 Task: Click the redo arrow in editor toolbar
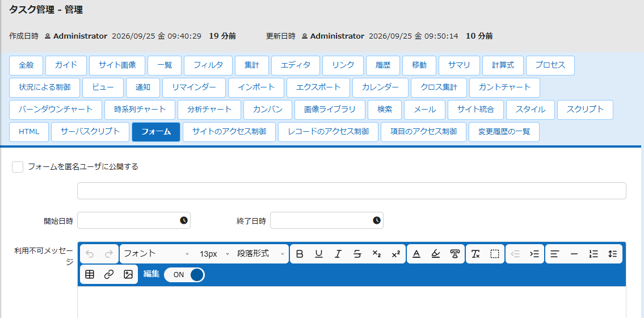pyautogui.click(x=109, y=254)
